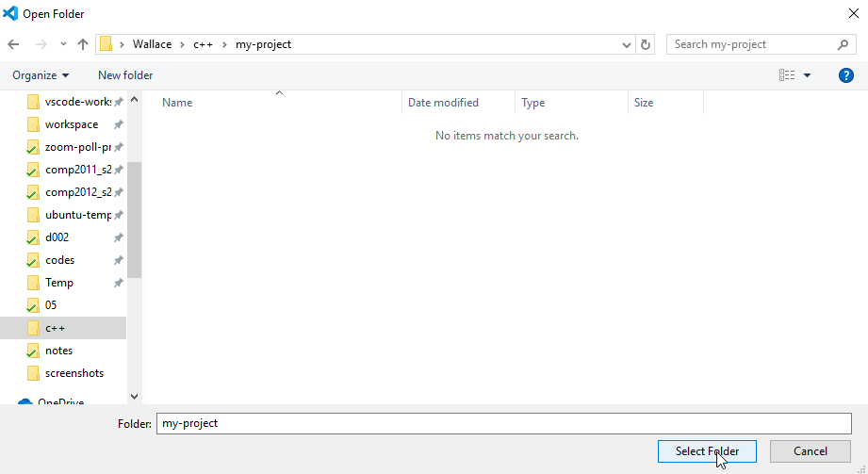Open the recent locations dropdown arrow
The image size is (868, 474).
[63, 44]
